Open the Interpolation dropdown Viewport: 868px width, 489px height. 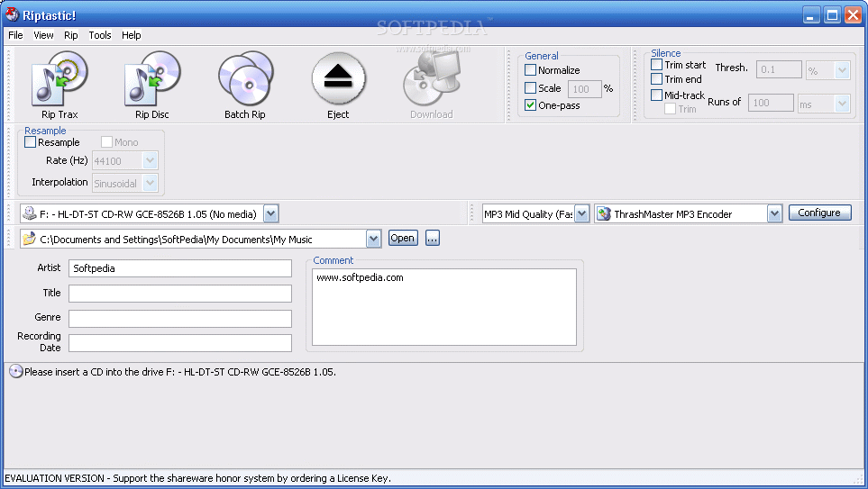coord(150,183)
